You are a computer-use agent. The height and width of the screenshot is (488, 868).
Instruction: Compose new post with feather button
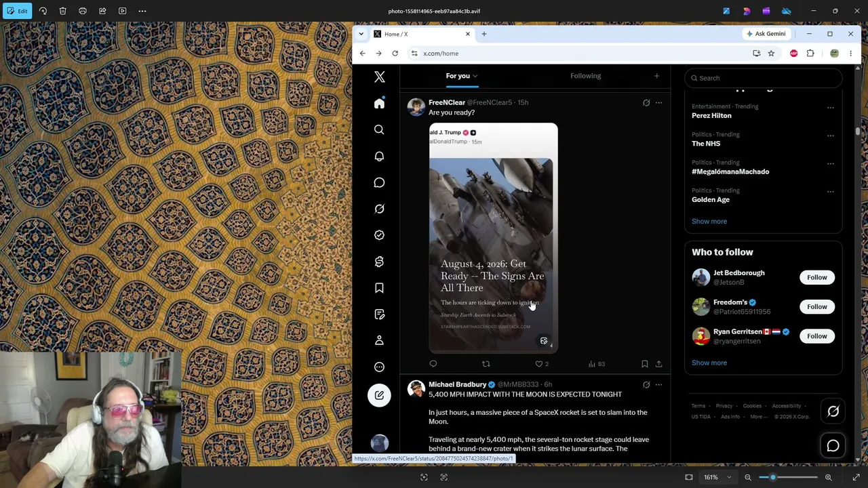379,395
